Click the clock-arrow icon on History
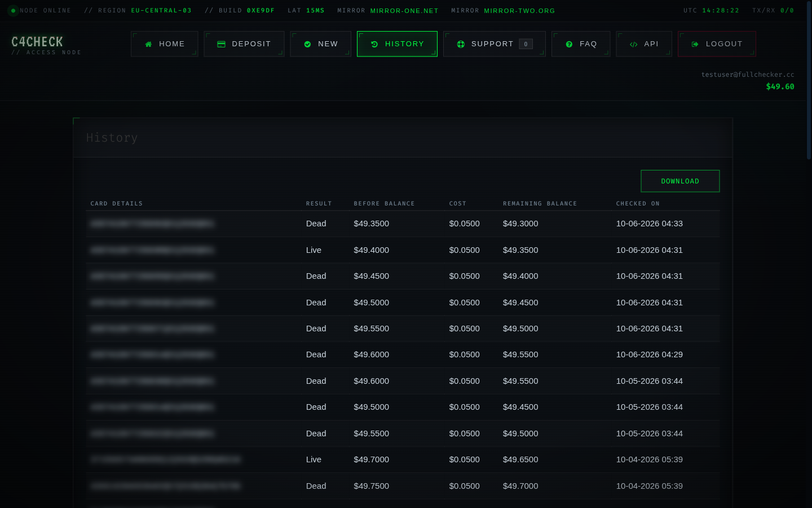Screen dimensions: 812x508 (x=374, y=44)
